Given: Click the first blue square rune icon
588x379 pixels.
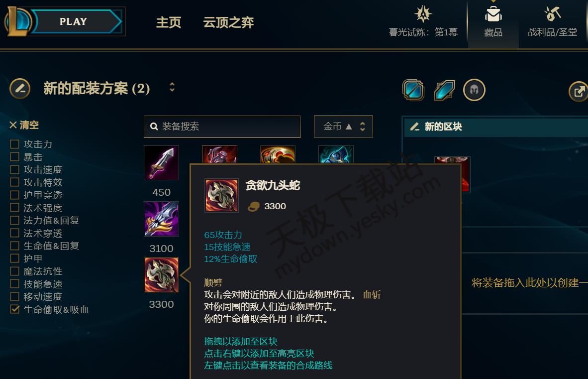Looking at the screenshot, I should coord(413,90).
